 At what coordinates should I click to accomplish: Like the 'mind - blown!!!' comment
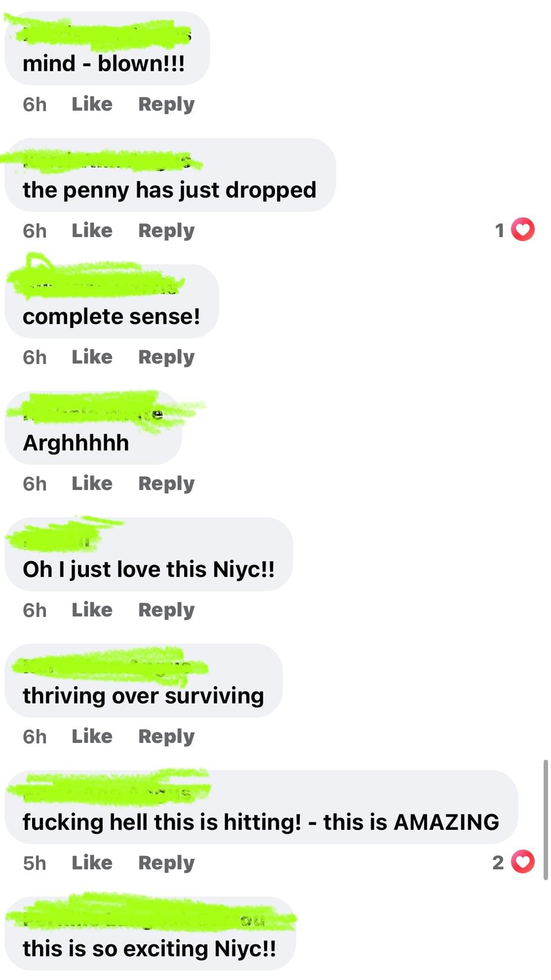click(x=92, y=104)
